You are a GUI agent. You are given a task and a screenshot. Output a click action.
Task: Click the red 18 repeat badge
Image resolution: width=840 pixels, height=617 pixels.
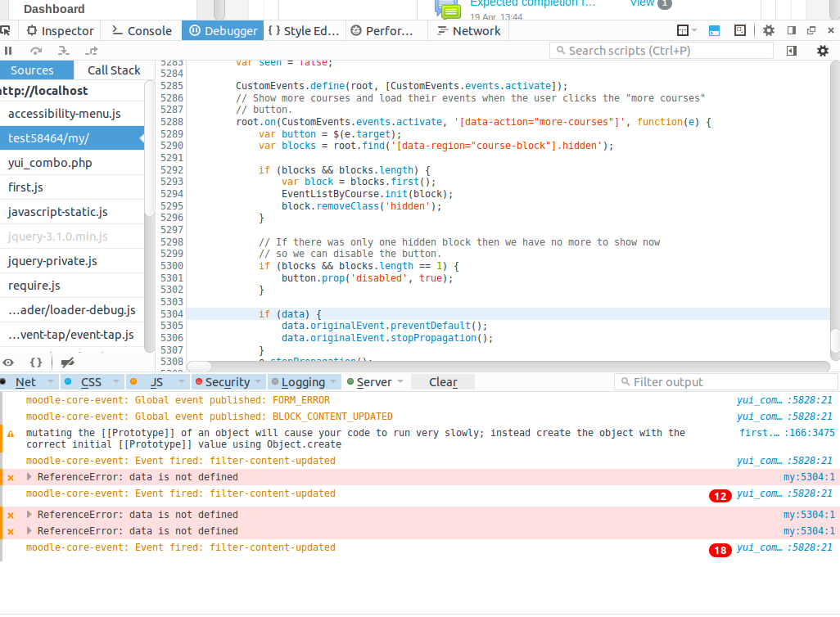[720, 550]
